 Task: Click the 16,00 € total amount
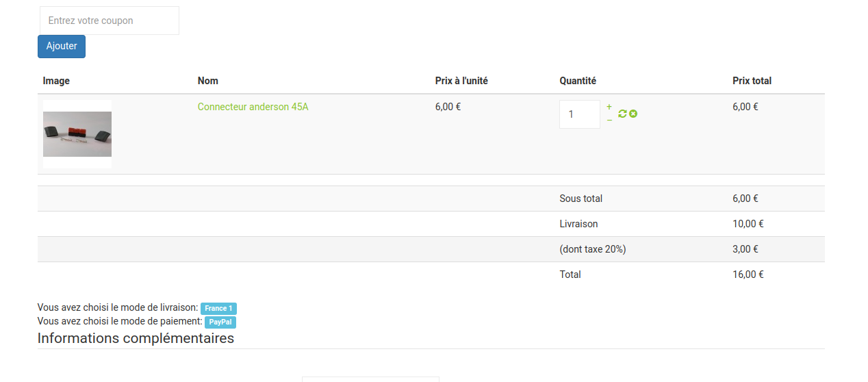click(748, 275)
